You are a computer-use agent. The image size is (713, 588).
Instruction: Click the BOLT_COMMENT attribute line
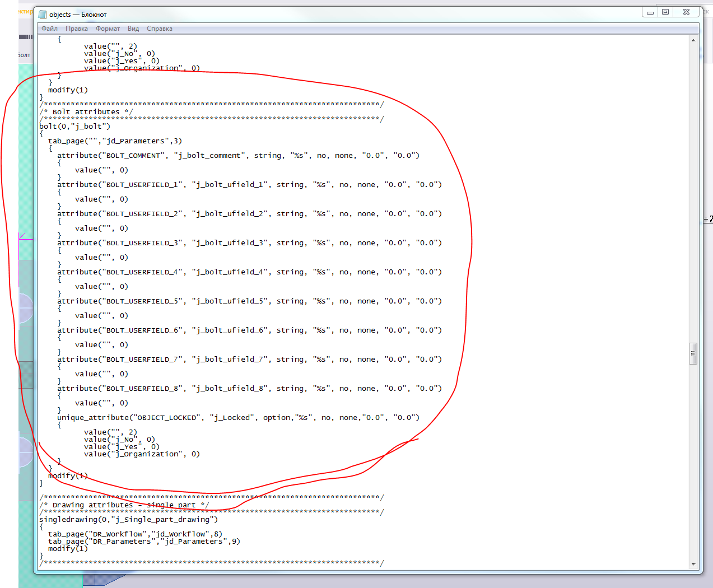238,156
